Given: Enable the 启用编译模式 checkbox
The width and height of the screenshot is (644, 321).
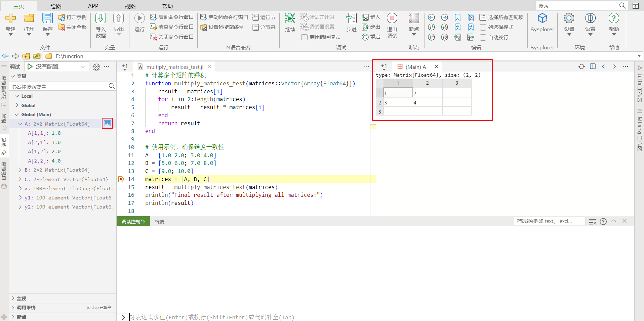Looking at the screenshot, I should point(304,37).
